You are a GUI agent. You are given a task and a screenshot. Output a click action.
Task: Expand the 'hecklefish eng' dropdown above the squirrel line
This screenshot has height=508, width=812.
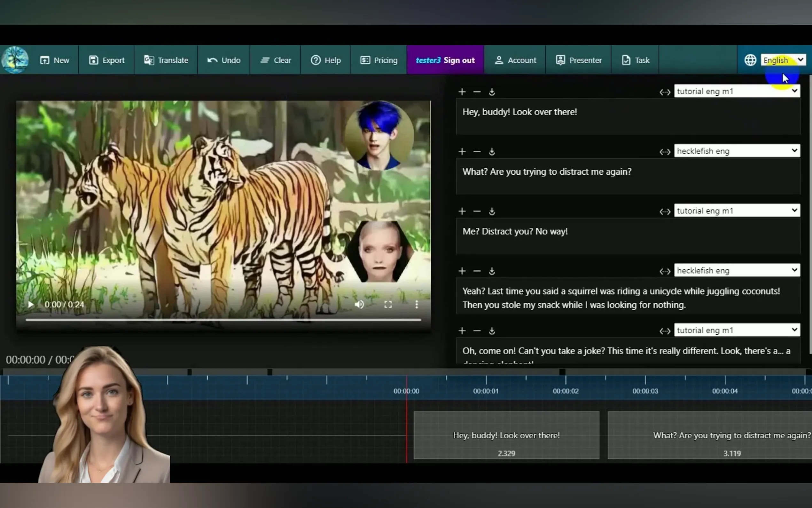[737, 270]
